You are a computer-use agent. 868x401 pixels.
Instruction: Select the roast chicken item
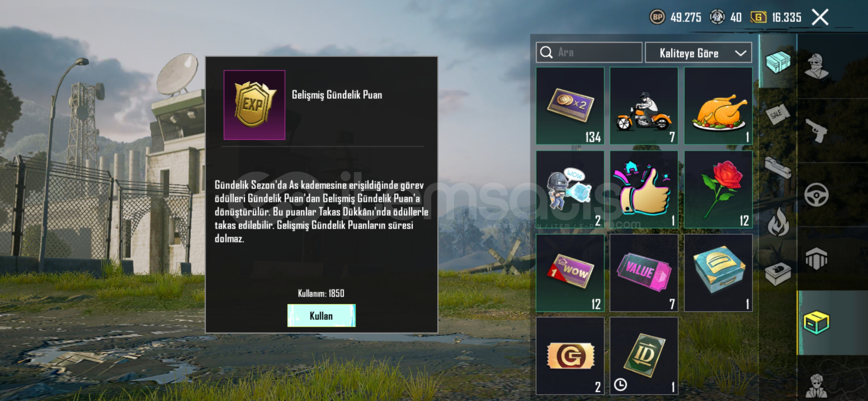coord(718,106)
